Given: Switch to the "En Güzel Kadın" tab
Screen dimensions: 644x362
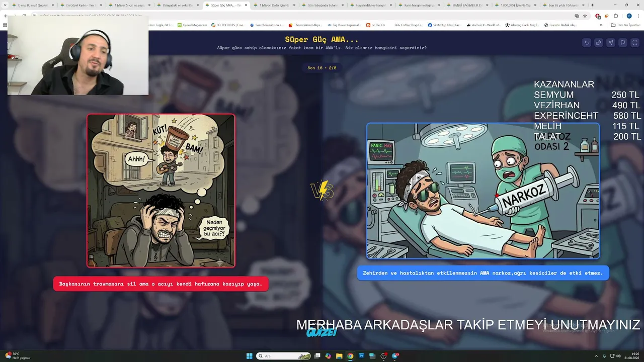Looking at the screenshot, I should pos(80,5).
